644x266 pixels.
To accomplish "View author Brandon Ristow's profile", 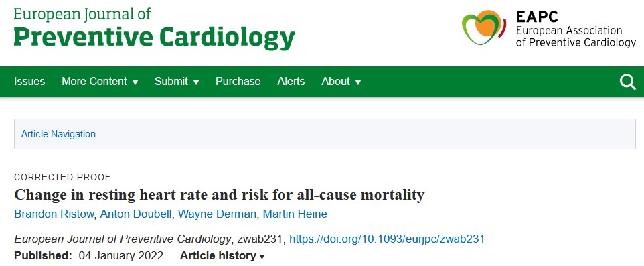I will click(x=54, y=214).
